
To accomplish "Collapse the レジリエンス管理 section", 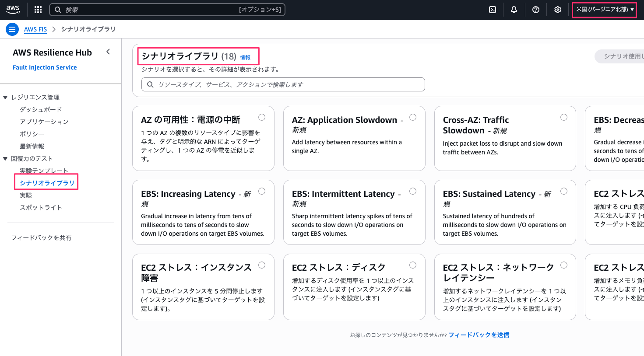I will click(x=5, y=98).
